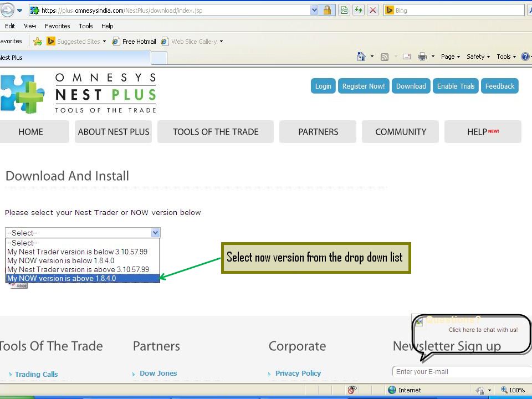Screen dimensions: 532x399
Task: Click the Enter your E-mail newsletter field
Action: tap(462, 371)
